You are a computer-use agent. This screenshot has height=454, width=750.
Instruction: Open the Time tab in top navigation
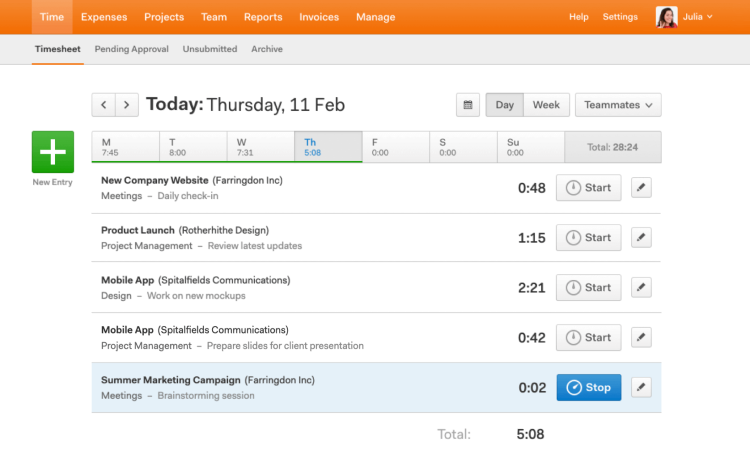pos(52,17)
